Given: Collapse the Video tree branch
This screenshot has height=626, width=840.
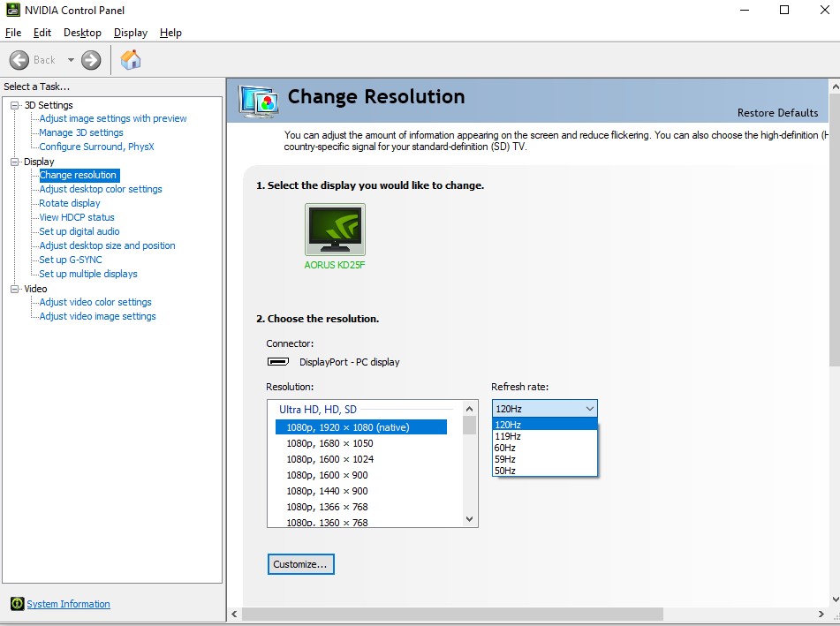Looking at the screenshot, I should click(x=12, y=288).
